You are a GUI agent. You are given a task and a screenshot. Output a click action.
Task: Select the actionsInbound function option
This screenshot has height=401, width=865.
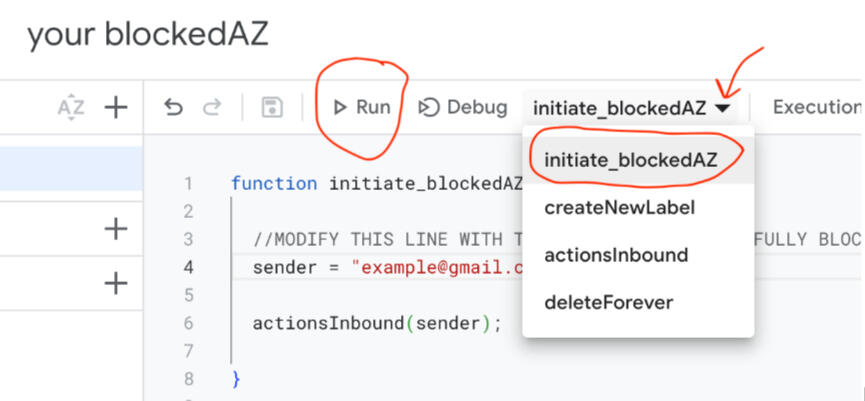pos(616,255)
